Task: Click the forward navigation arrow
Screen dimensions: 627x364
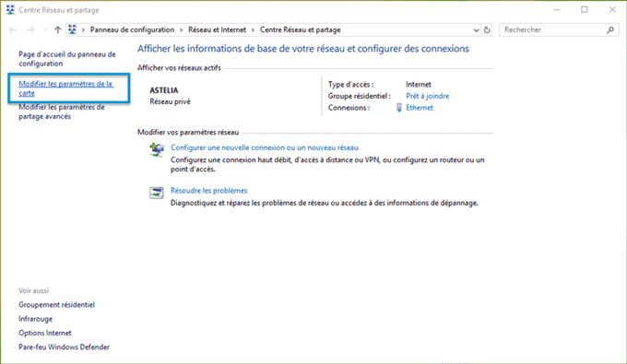Action: tap(30, 30)
